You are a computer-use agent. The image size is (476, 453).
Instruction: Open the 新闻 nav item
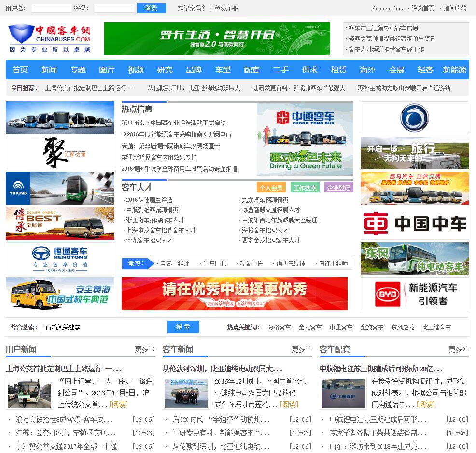click(49, 70)
